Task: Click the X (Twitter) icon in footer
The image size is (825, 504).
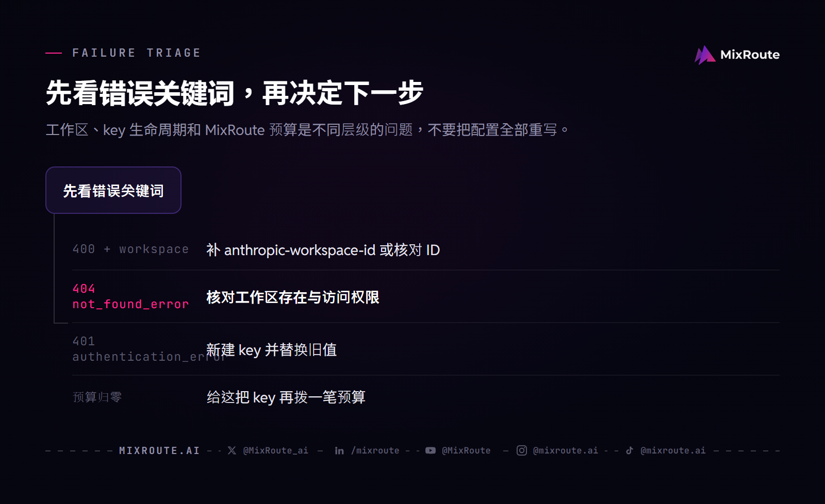Action: click(x=232, y=450)
